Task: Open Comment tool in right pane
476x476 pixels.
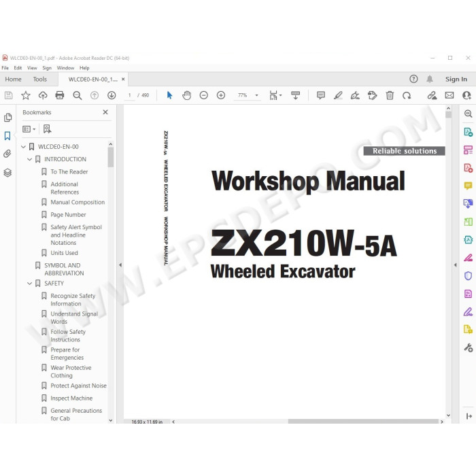Action: tap(468, 186)
